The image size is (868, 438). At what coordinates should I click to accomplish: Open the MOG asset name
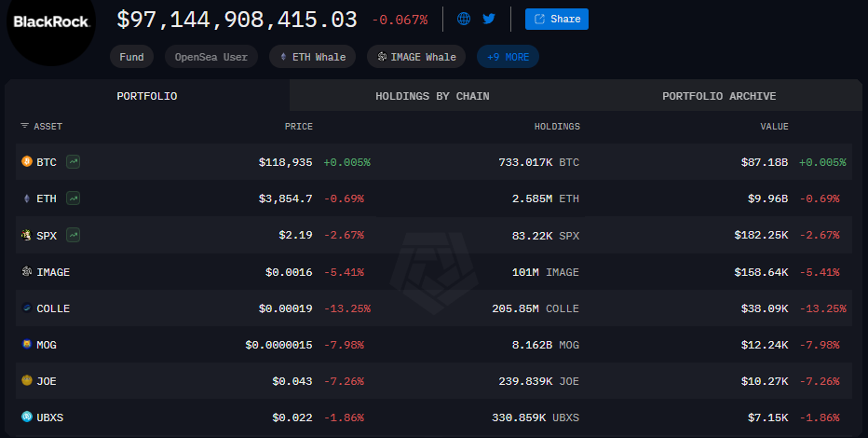(x=47, y=345)
